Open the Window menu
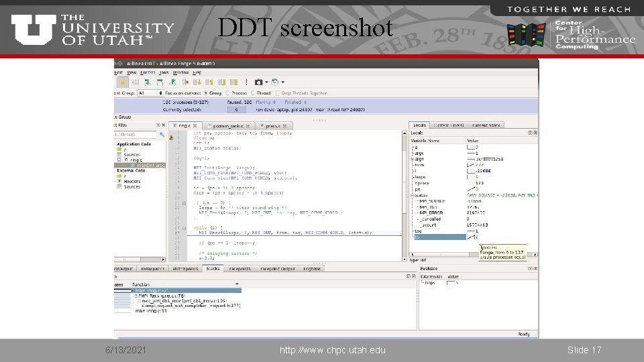644x362 pixels. click(x=180, y=72)
